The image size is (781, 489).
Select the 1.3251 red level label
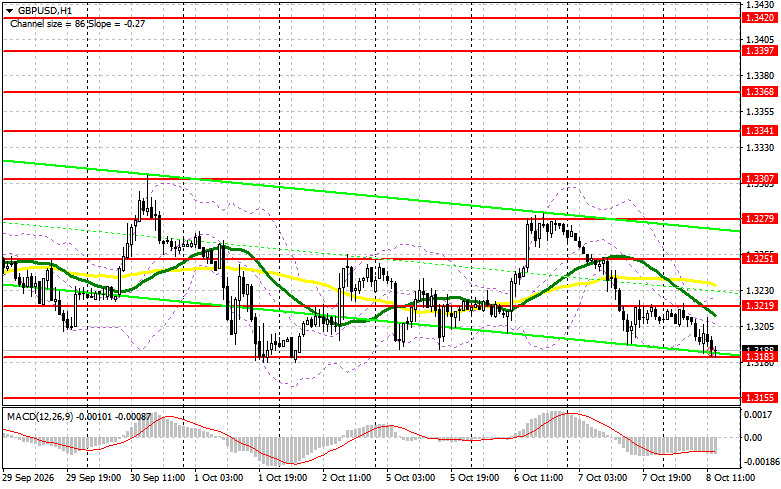pyautogui.click(x=759, y=258)
